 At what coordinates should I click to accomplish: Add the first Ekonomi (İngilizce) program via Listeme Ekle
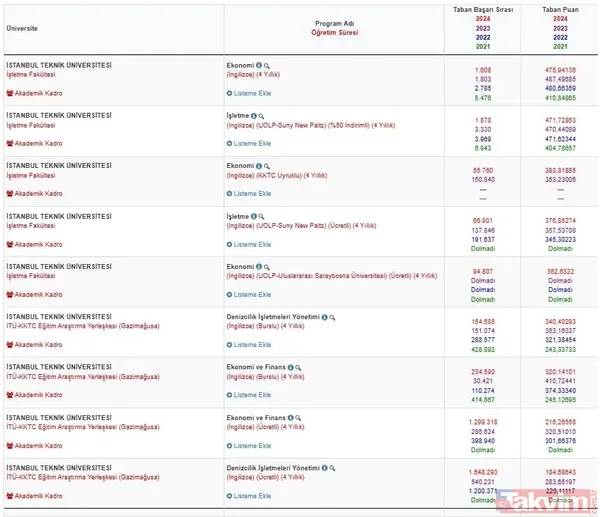(250, 93)
